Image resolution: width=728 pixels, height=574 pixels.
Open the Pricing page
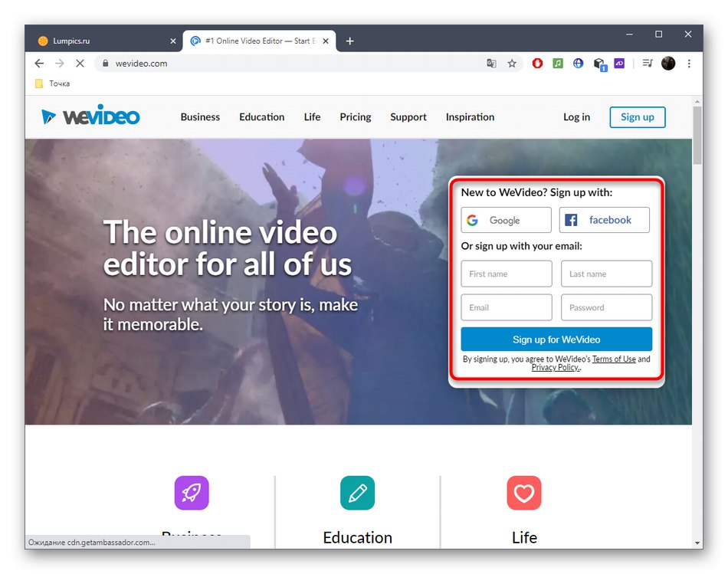tap(355, 117)
